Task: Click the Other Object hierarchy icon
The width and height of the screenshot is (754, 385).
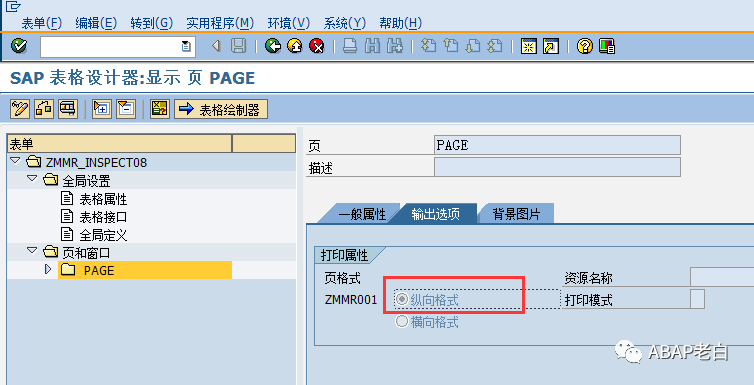Action: pyautogui.click(x=44, y=109)
